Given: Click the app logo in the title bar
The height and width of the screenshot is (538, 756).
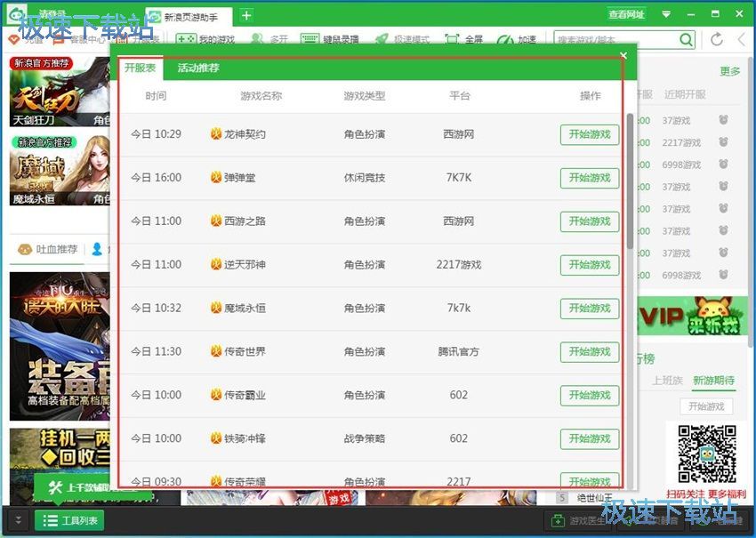Looking at the screenshot, I should click(x=17, y=13).
